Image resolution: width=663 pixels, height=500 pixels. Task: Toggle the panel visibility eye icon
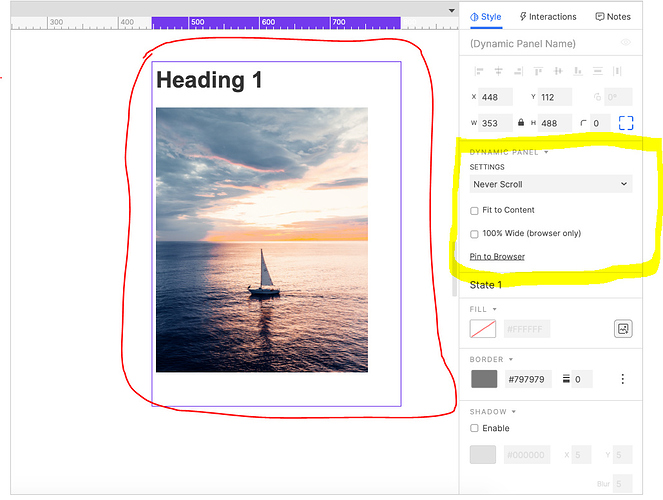tap(626, 43)
